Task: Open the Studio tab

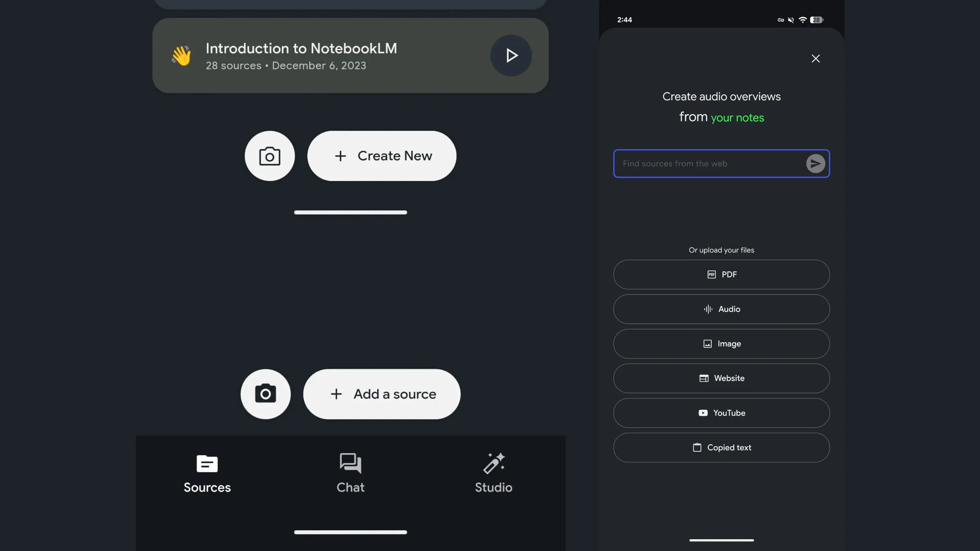Action: click(x=493, y=473)
